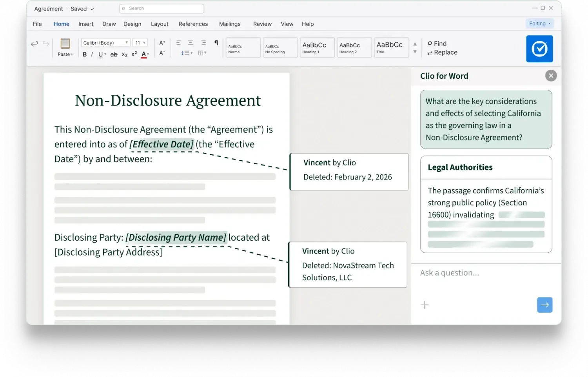The height and width of the screenshot is (377, 588).
Task: Open the font size 11 dropdown
Action: coord(140,43)
